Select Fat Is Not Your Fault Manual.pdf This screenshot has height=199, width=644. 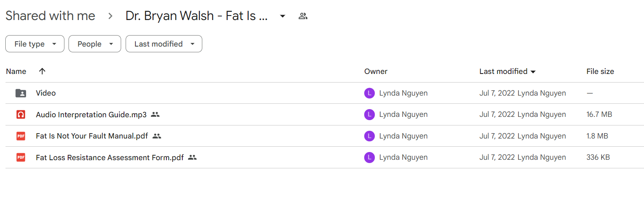pos(92,136)
